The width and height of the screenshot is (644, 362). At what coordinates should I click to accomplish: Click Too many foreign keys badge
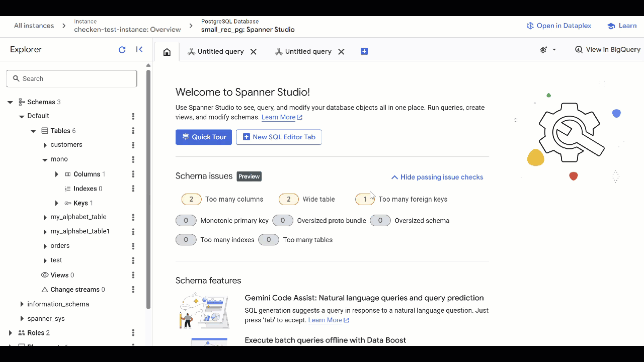(x=365, y=199)
